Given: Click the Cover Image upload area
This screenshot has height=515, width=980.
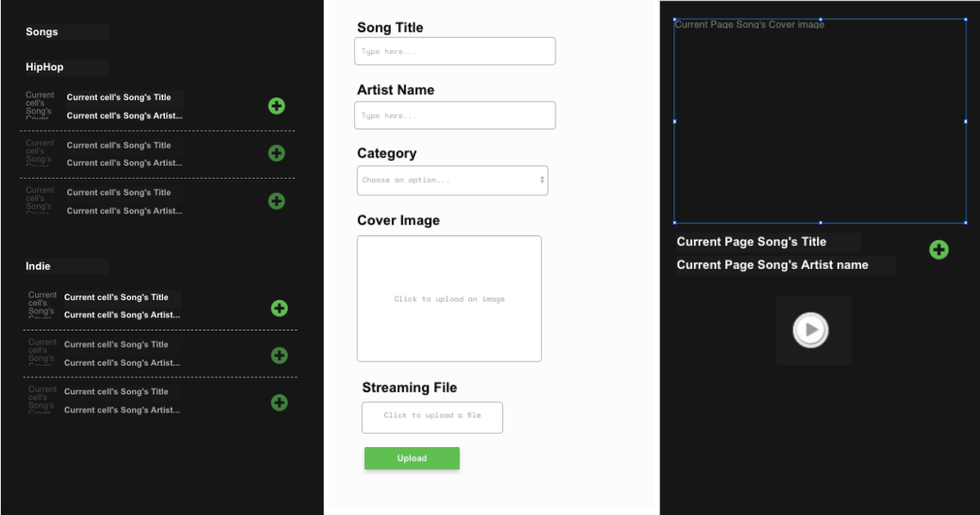Looking at the screenshot, I should coord(449,299).
